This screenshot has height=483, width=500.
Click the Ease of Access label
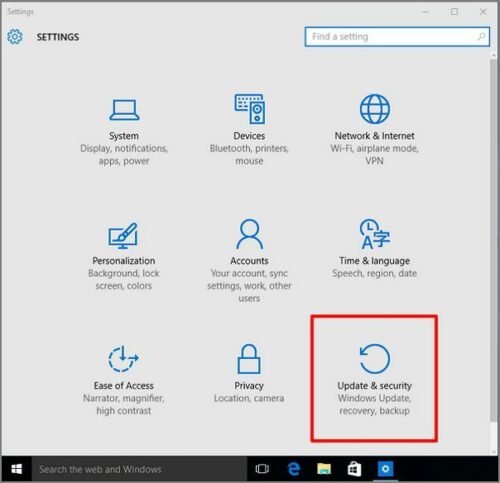coord(124,386)
